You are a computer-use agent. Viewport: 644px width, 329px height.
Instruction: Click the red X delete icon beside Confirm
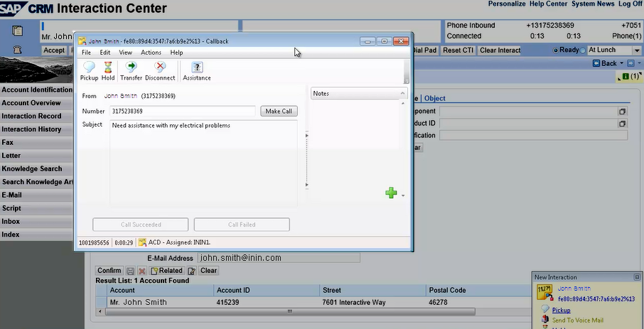pos(141,271)
